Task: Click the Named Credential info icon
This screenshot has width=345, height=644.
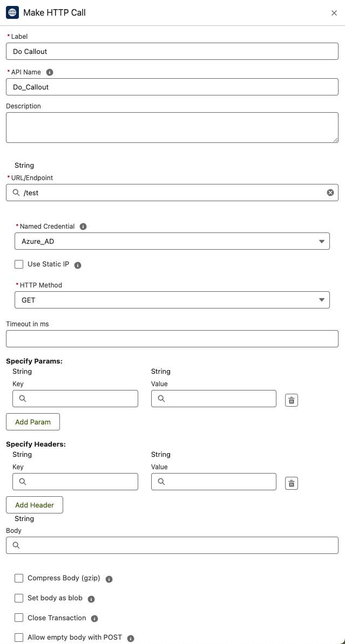Action: pos(83,227)
